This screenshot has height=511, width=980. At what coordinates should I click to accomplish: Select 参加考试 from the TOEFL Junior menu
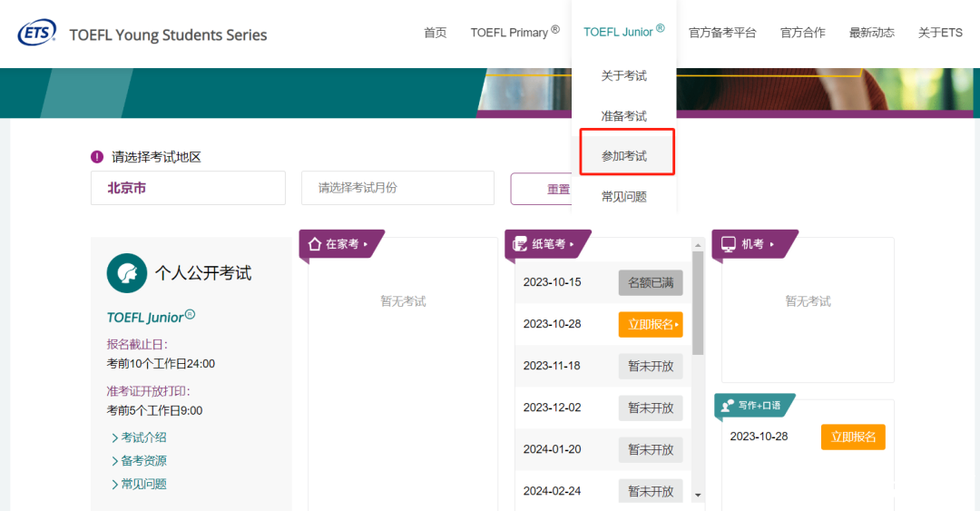click(x=624, y=156)
